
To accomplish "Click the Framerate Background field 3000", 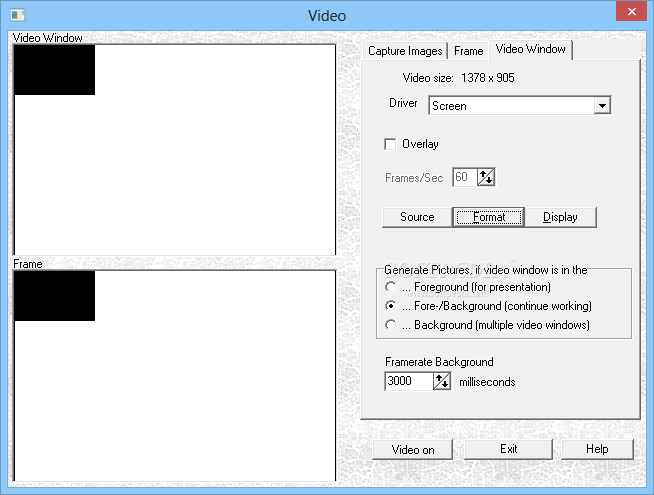I will pyautogui.click(x=408, y=381).
